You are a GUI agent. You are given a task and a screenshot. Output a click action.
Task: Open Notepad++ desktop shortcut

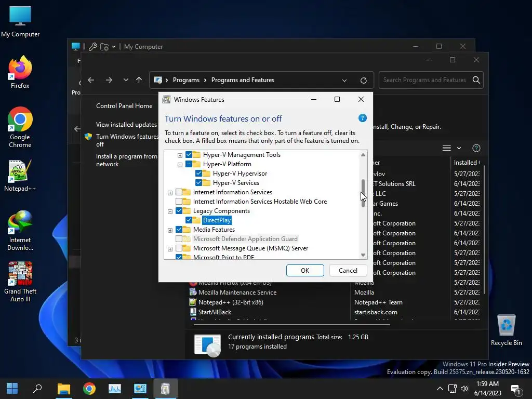point(20,176)
